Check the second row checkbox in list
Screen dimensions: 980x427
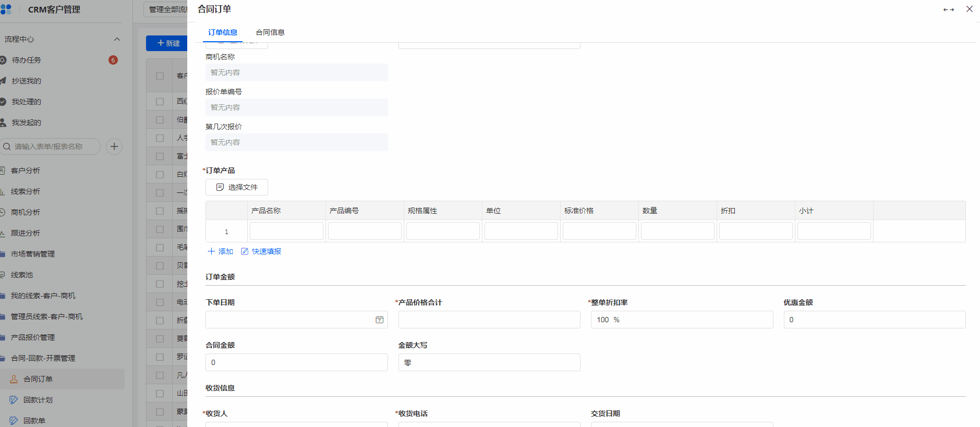tap(160, 120)
